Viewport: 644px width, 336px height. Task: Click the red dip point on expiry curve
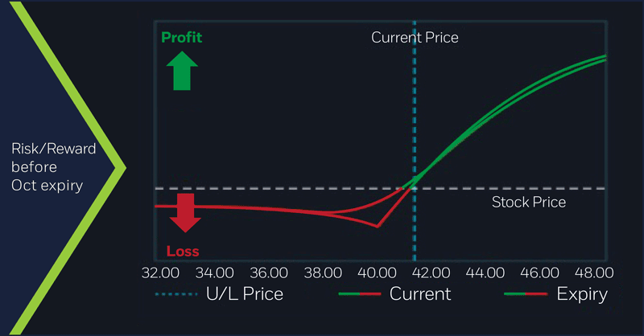coord(377,227)
